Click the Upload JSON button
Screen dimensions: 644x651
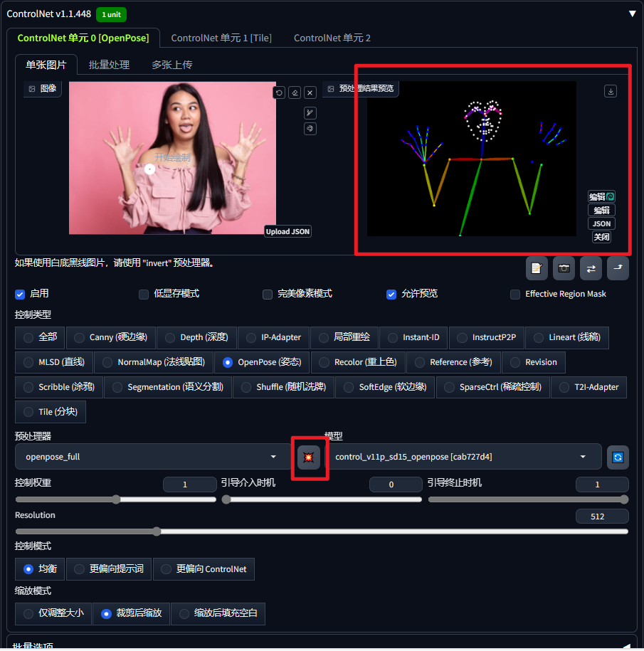[x=288, y=231]
